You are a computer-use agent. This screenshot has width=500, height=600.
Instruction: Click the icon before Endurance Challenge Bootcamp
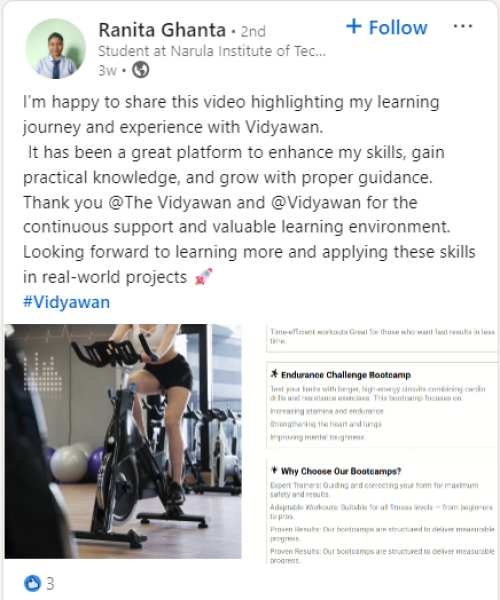(x=274, y=374)
